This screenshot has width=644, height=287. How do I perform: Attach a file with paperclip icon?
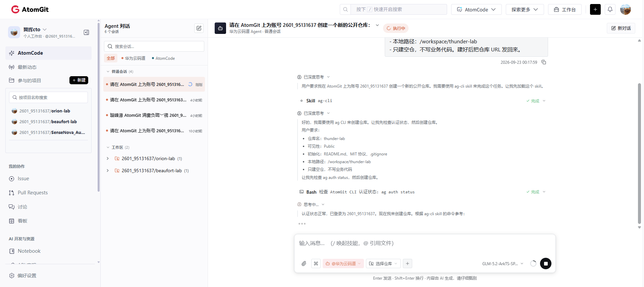tap(304, 264)
